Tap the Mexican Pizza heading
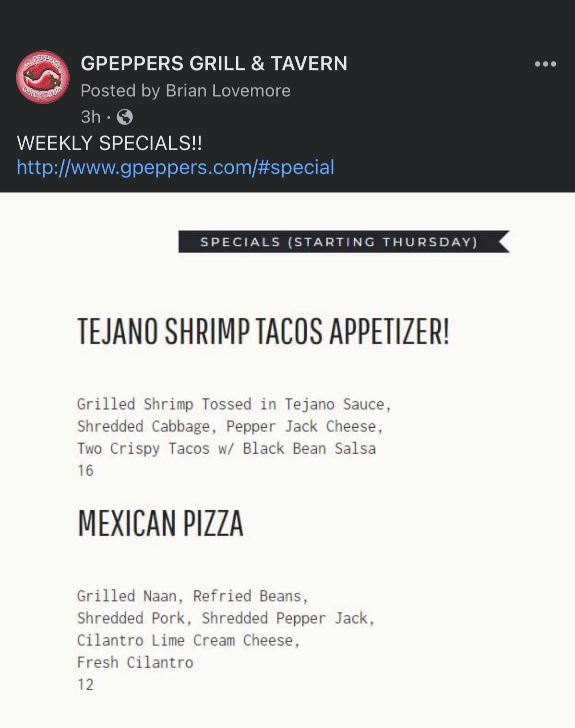 [160, 523]
